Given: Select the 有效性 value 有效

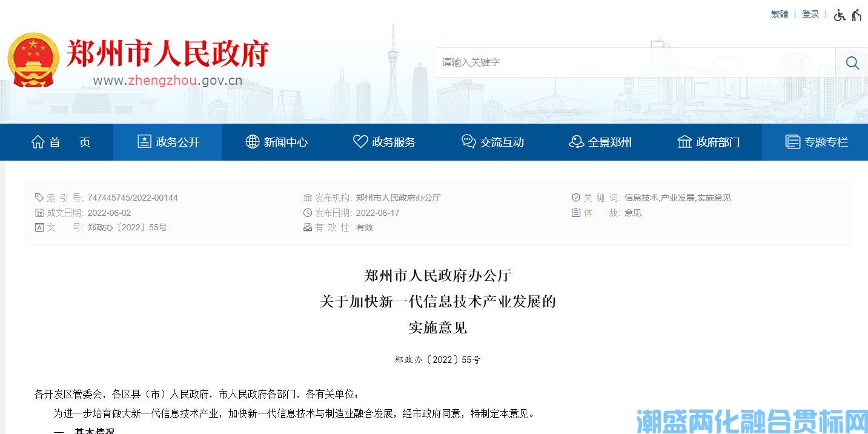Looking at the screenshot, I should [364, 227].
